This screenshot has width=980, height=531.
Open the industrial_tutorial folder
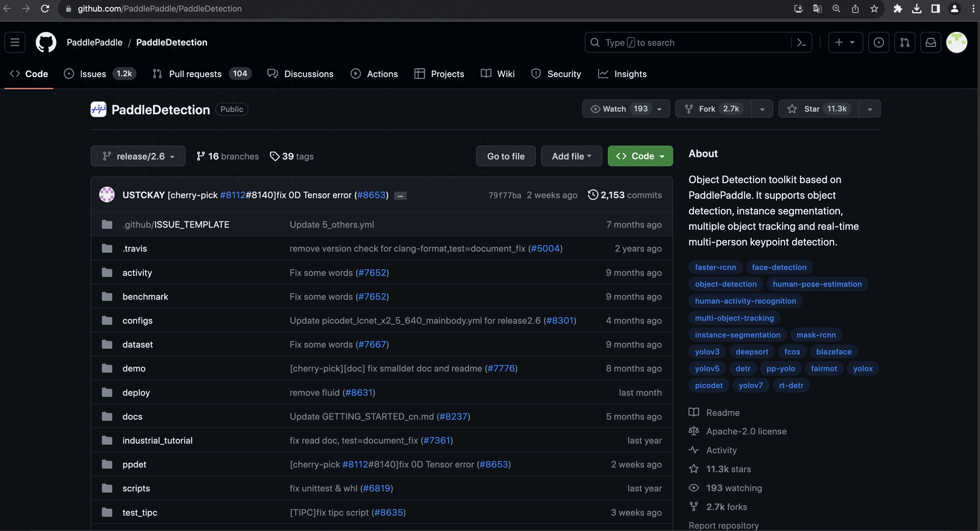click(x=157, y=440)
